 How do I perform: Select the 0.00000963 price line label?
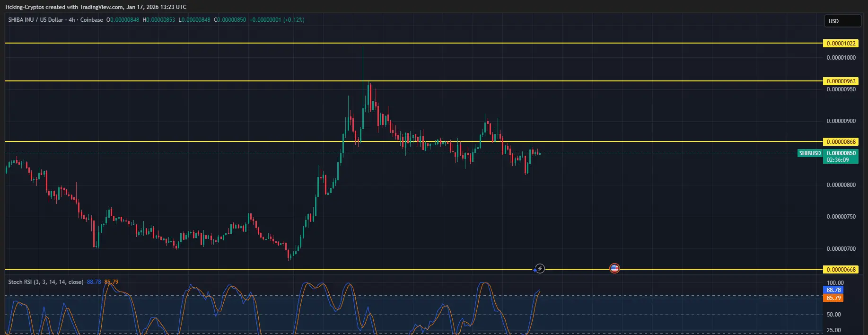[841, 81]
